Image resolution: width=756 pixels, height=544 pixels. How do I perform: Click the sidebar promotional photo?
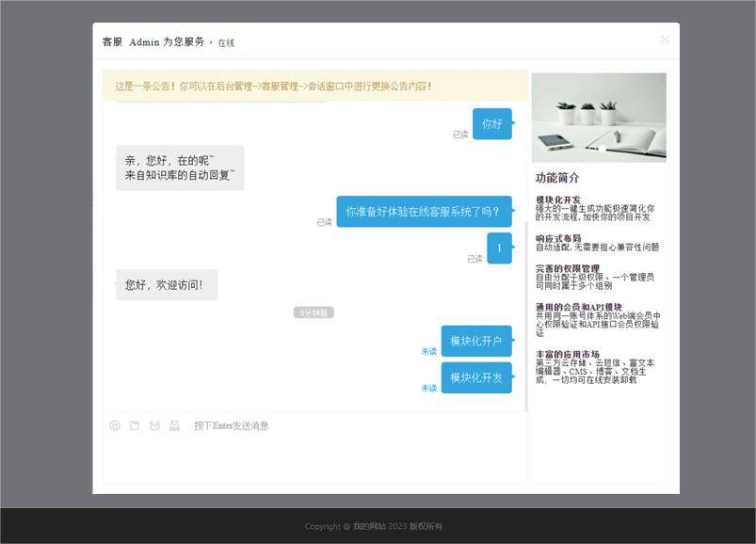coord(599,117)
